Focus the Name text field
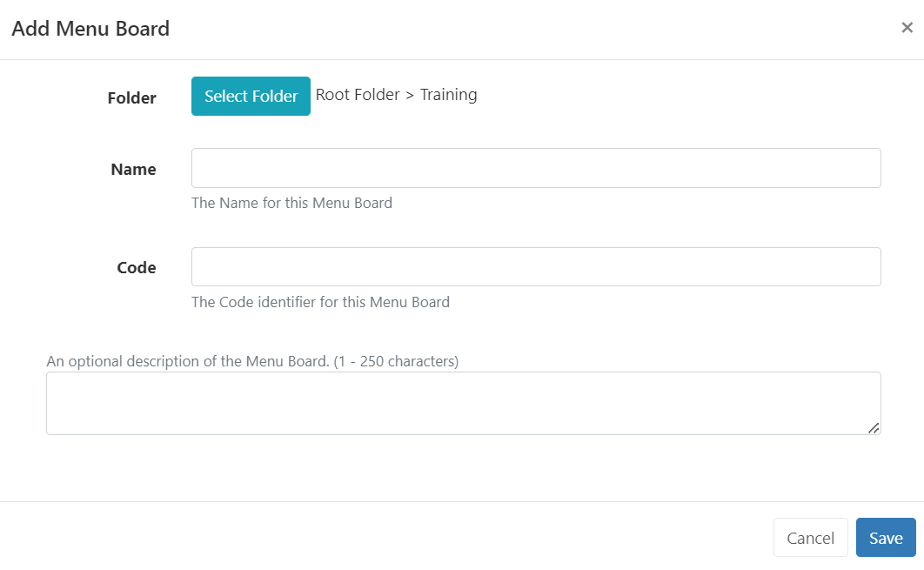Viewport: 924px width, 570px height. coord(536,168)
